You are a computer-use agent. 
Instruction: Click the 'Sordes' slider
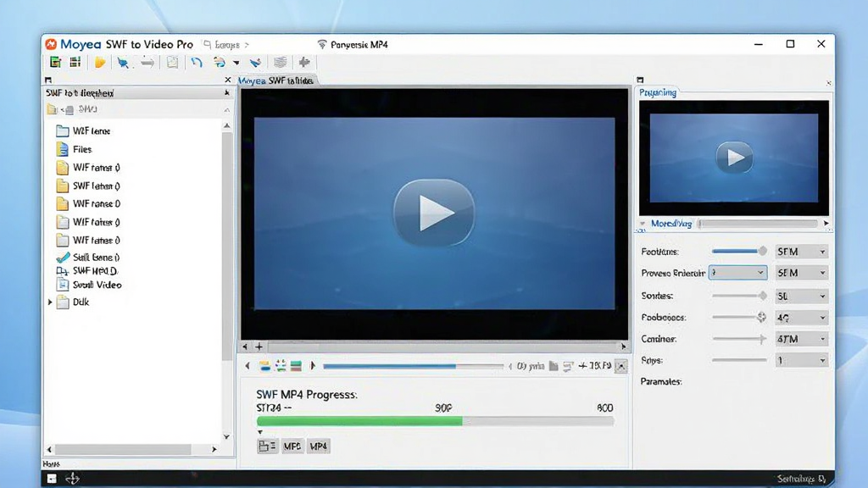(739, 296)
